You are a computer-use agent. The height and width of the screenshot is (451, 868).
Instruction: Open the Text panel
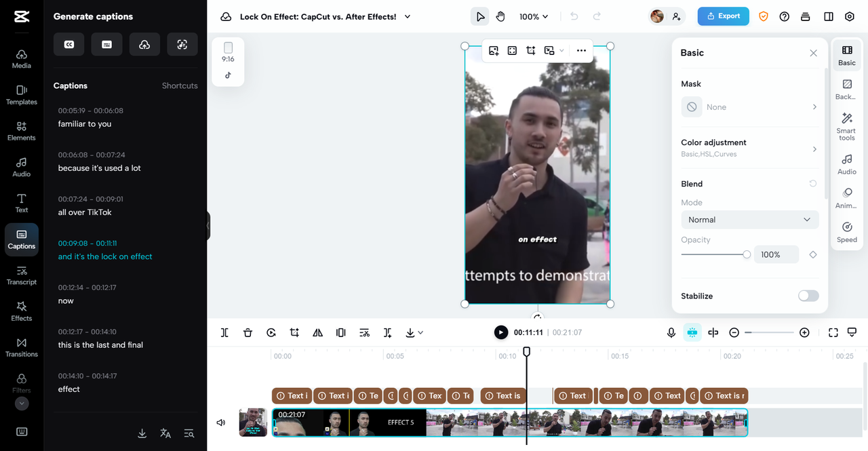tap(21, 203)
